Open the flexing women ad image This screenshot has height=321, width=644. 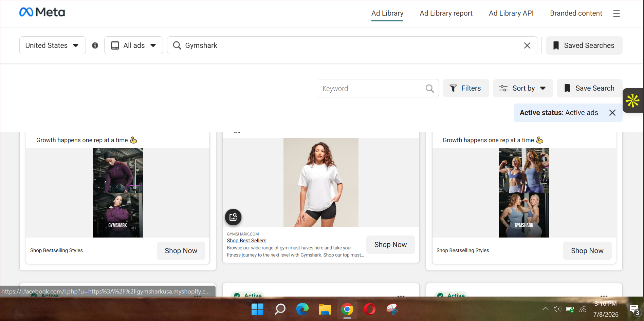coord(524,193)
